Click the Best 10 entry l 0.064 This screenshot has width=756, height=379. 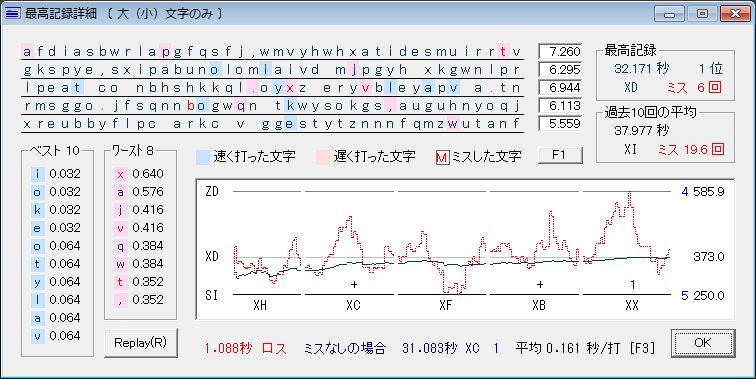pos(56,300)
